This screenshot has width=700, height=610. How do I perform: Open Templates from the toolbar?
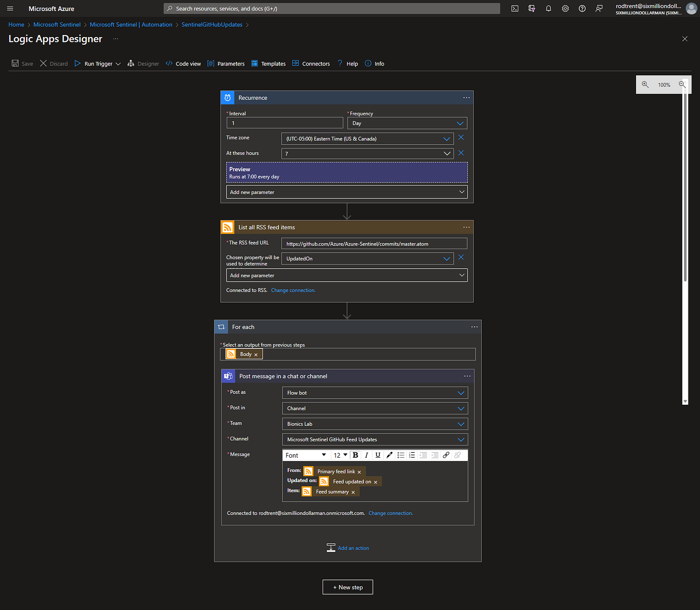[268, 63]
